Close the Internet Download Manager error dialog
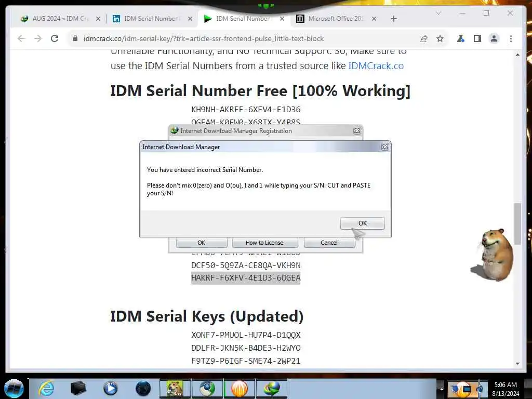The width and height of the screenshot is (532, 399). [x=385, y=147]
